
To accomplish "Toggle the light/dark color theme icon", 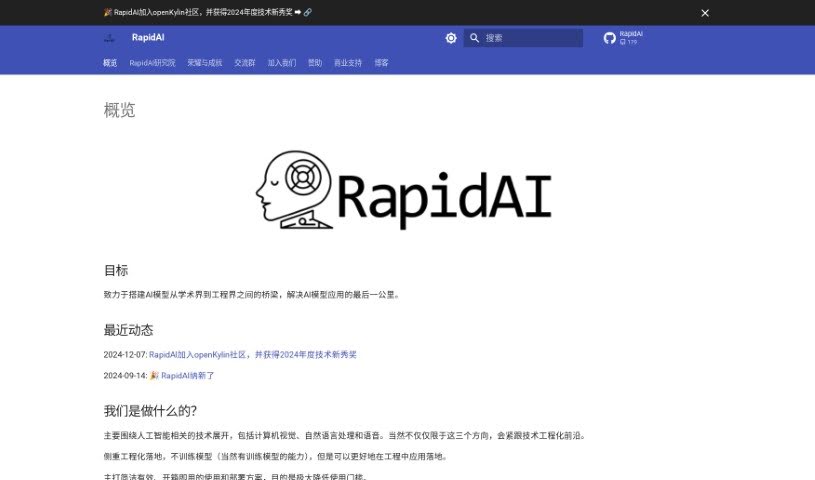I will click(x=451, y=38).
